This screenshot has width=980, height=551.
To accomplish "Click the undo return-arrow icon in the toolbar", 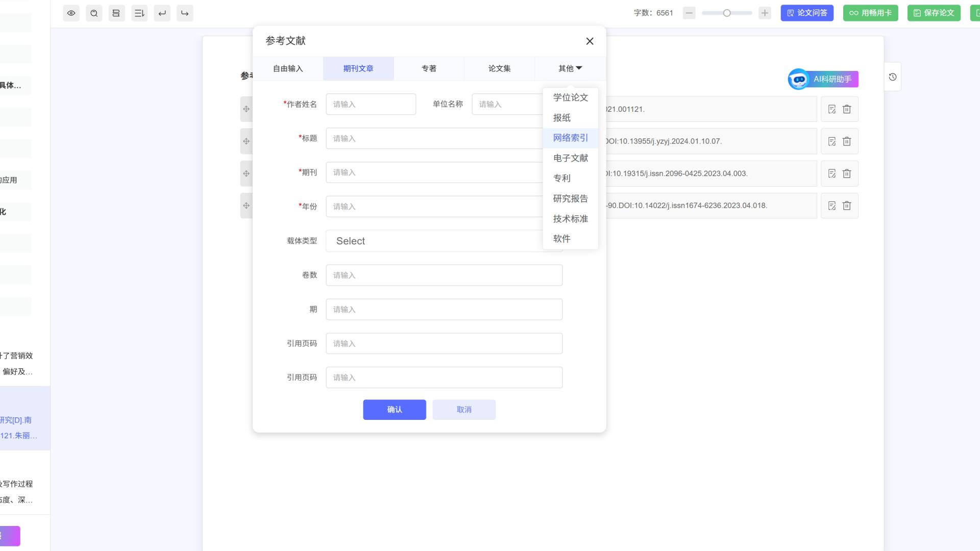I will (162, 13).
